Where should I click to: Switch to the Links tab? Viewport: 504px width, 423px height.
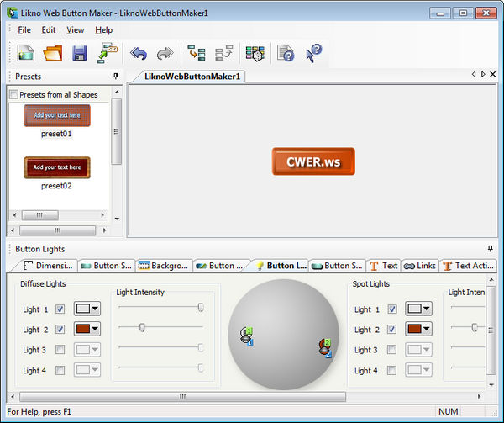420,266
